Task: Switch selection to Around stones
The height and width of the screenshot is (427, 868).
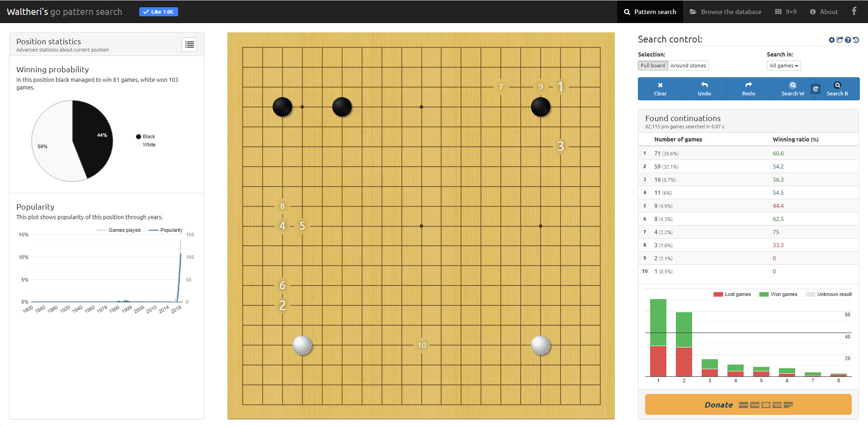Action: tap(688, 66)
